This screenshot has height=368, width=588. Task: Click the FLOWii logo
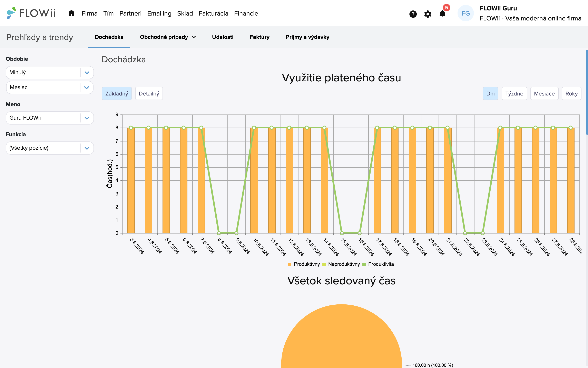point(31,13)
